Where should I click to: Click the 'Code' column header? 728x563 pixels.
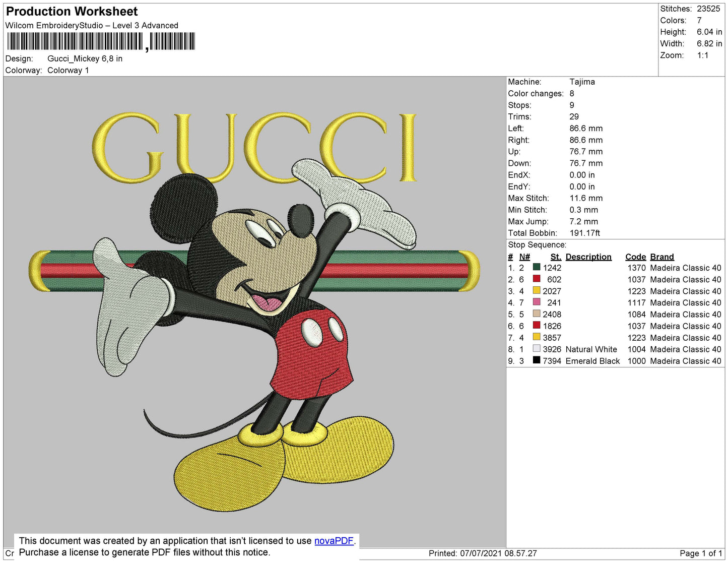click(635, 257)
